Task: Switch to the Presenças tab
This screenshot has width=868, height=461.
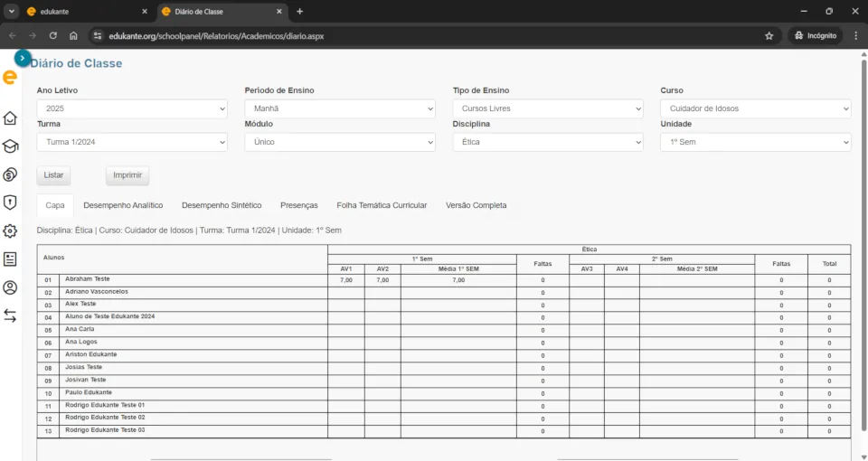Action: (298, 205)
